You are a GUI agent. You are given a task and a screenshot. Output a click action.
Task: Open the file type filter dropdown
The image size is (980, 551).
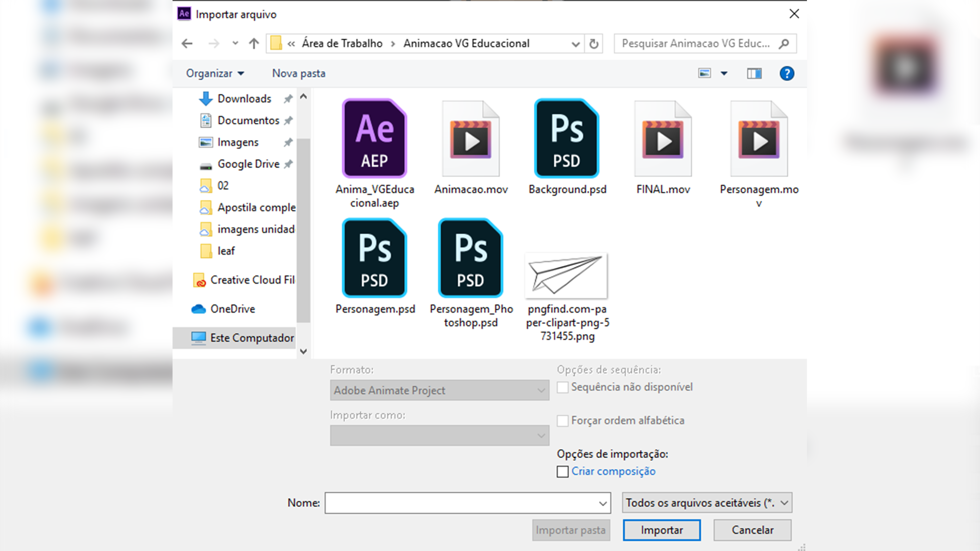(707, 503)
